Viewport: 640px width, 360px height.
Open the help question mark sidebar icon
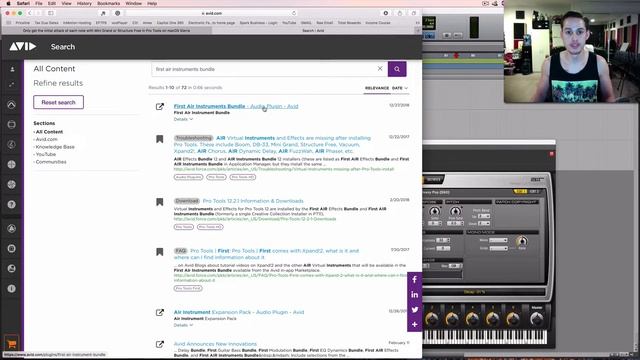[11, 204]
